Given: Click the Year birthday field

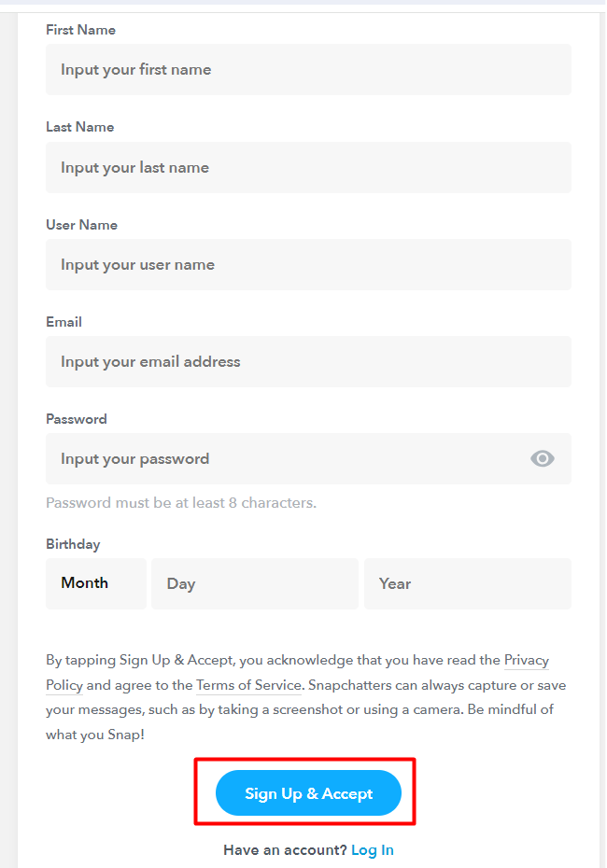Looking at the screenshot, I should [468, 583].
